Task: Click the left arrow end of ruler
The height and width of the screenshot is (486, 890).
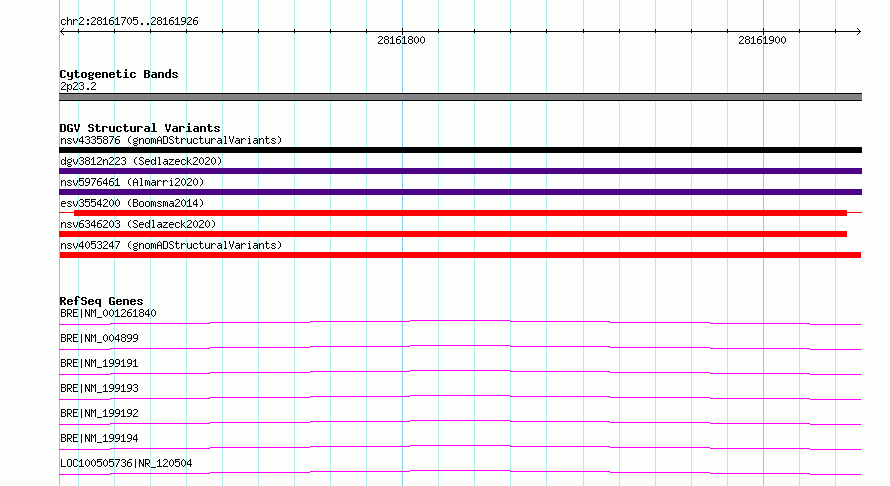Action: click(62, 32)
